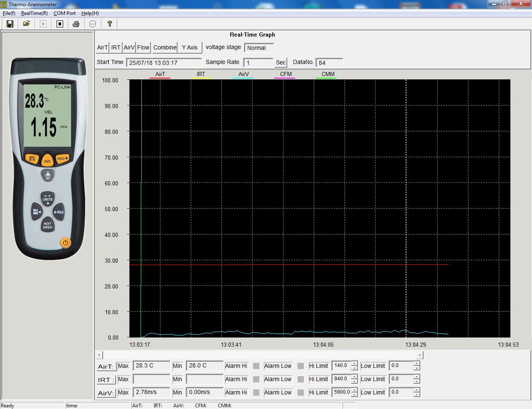Decrease the AirV Hi Limit with down arrow
This screenshot has width=532, height=409.
354,394
